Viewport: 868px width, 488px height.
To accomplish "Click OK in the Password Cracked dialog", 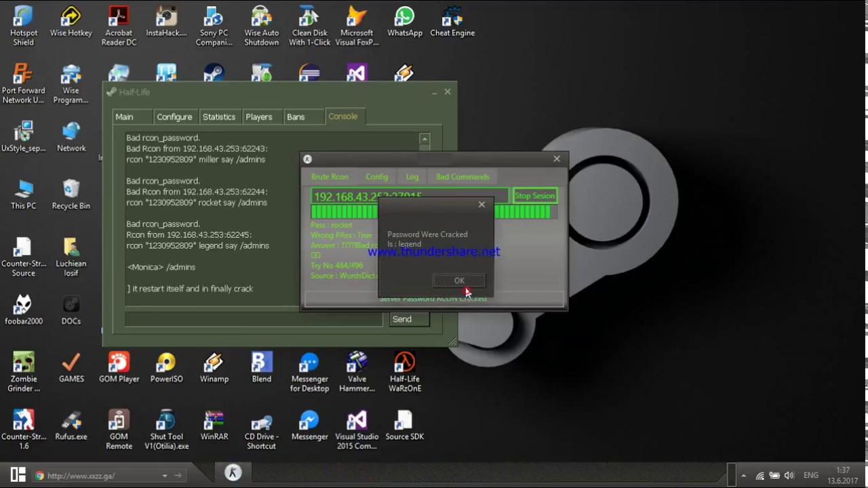I will [459, 281].
